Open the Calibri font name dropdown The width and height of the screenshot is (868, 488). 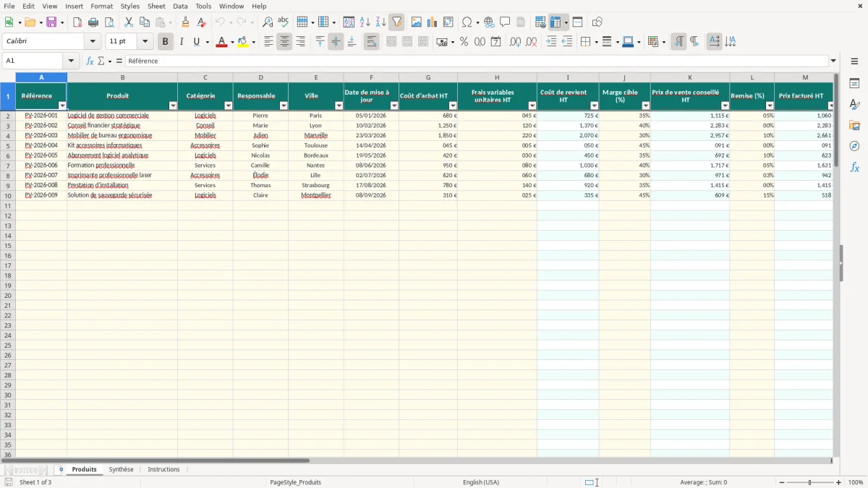93,42
